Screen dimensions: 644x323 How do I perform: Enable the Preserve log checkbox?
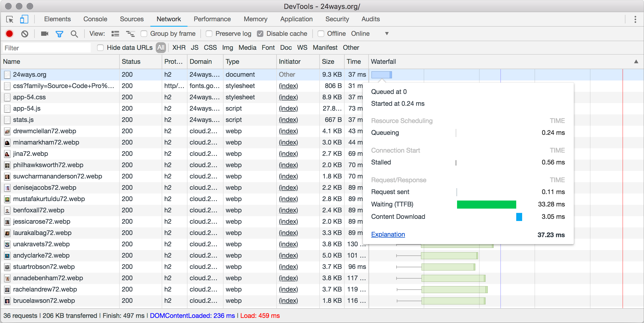point(209,34)
